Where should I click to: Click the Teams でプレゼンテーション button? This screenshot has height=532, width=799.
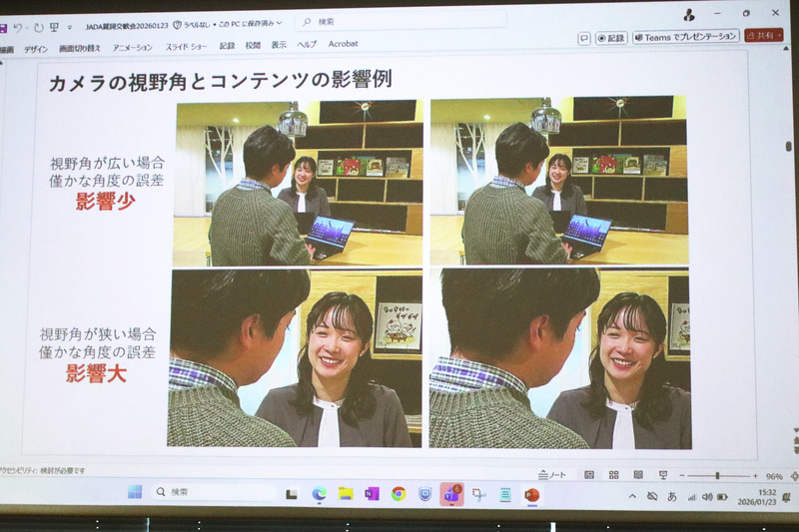(x=686, y=37)
